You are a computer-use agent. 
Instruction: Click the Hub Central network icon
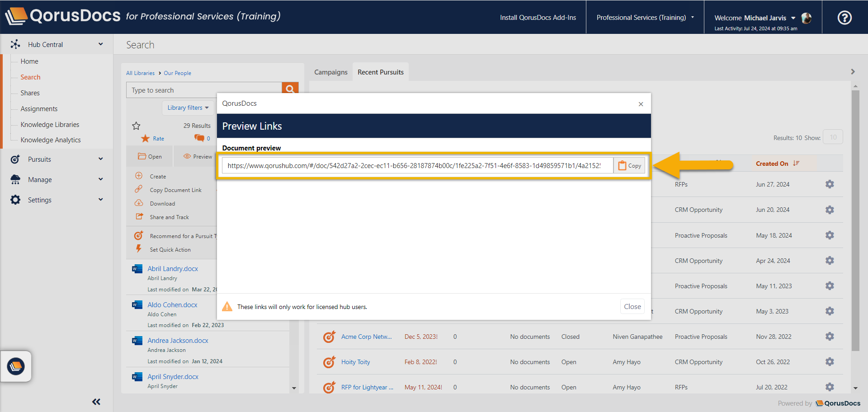click(15, 44)
